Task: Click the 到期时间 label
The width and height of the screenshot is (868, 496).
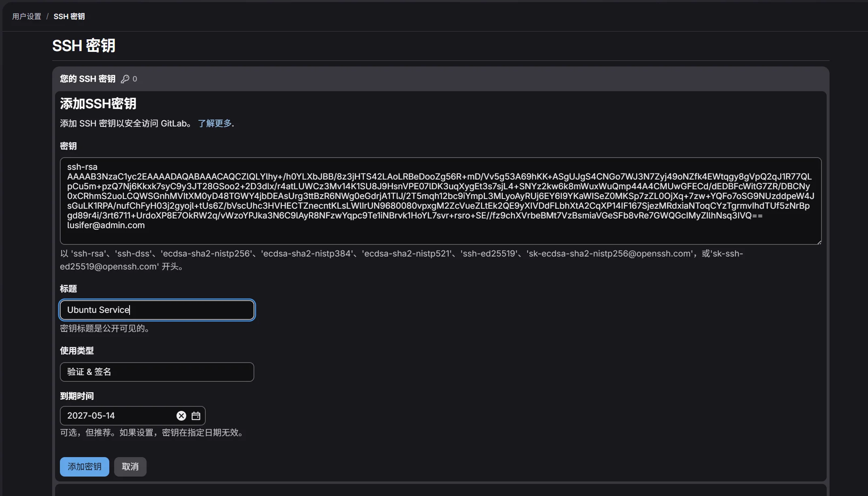Action: coord(77,396)
